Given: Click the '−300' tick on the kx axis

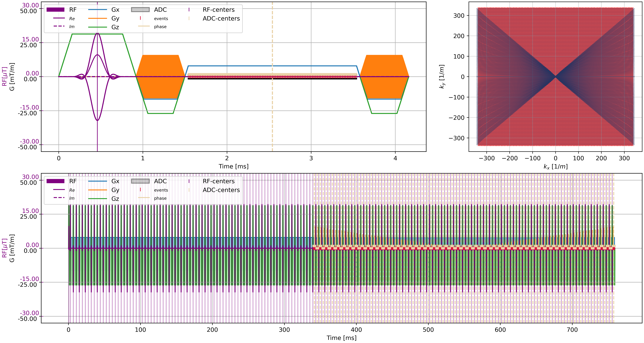Looking at the screenshot, I should (x=487, y=158).
